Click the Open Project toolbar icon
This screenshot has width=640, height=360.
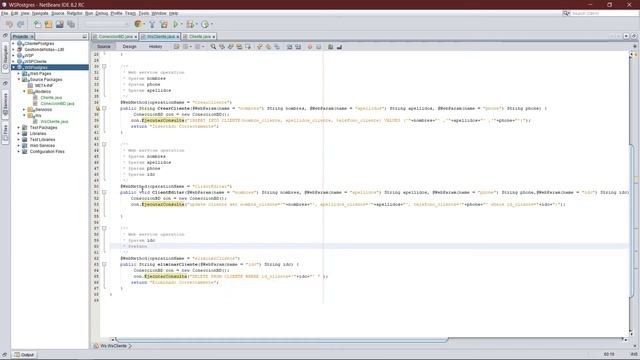[x=60, y=24]
